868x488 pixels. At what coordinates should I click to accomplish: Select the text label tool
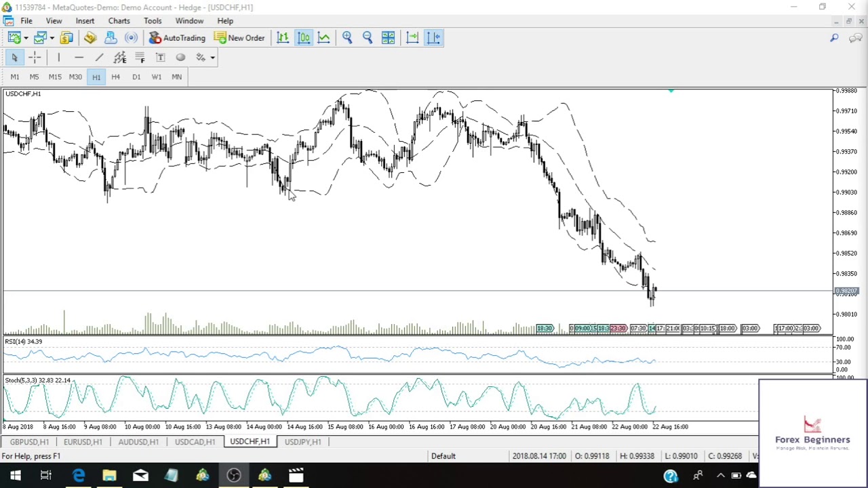161,58
